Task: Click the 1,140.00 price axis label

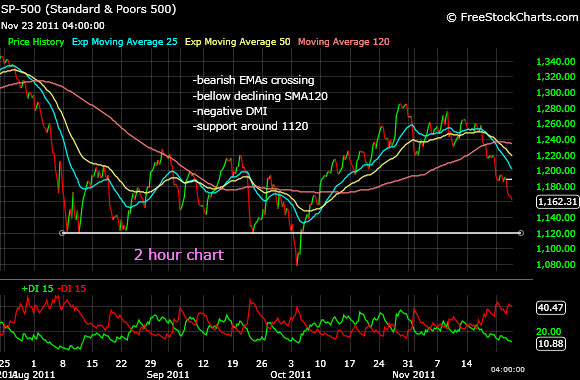Action: pos(556,218)
